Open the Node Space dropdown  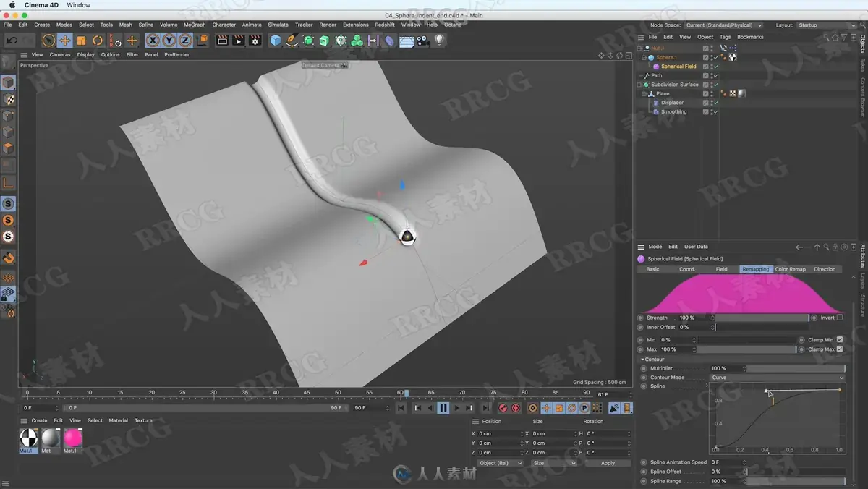click(723, 25)
